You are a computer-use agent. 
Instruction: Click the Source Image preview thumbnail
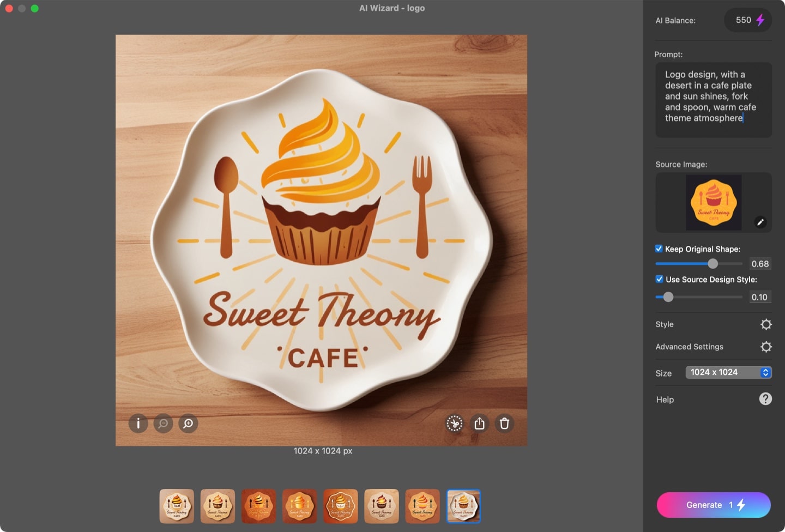(x=713, y=202)
